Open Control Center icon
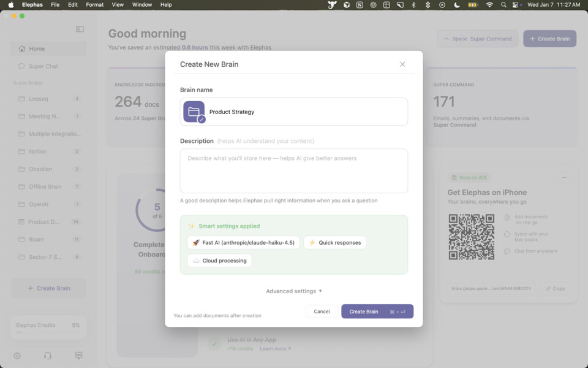This screenshot has height=368, width=588. [x=516, y=5]
